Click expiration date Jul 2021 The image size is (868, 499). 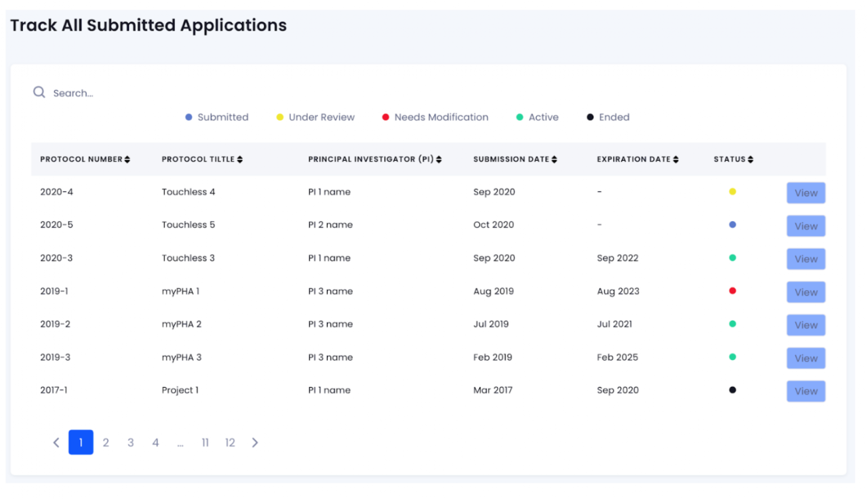tap(614, 324)
